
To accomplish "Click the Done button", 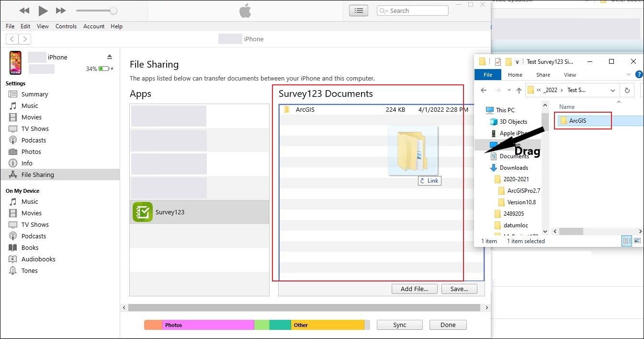I will [448, 325].
